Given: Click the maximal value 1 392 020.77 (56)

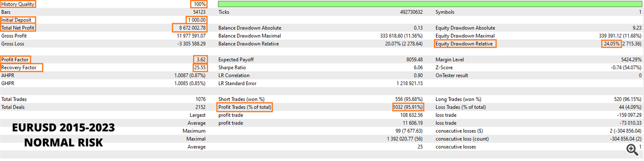Looking at the screenshot, I should (405, 139).
